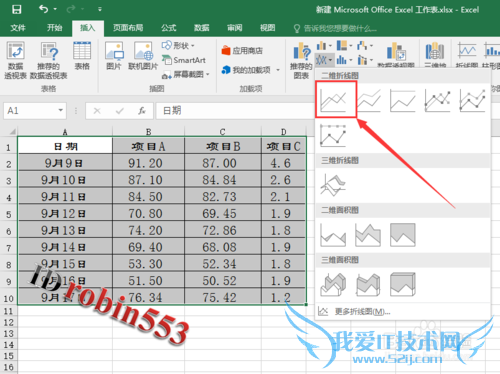This screenshot has width=500, height=374.
Task: Click the cancel X formula button
Action: tap(97, 111)
